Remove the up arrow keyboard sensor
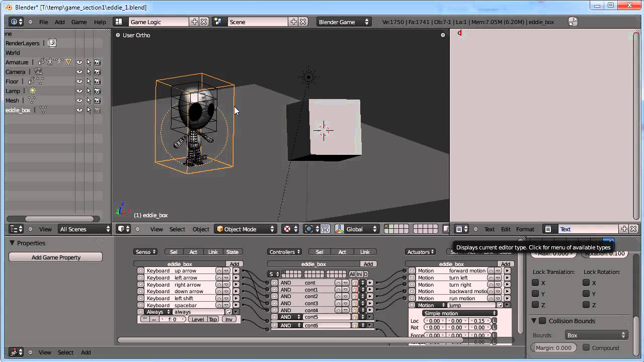Image resolution: width=644 pixels, height=362 pixels. coord(141,270)
